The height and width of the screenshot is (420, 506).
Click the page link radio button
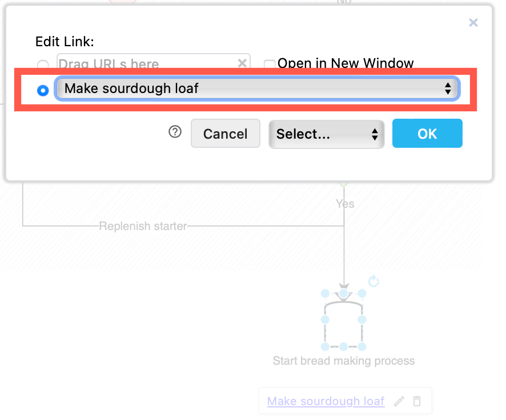[42, 90]
